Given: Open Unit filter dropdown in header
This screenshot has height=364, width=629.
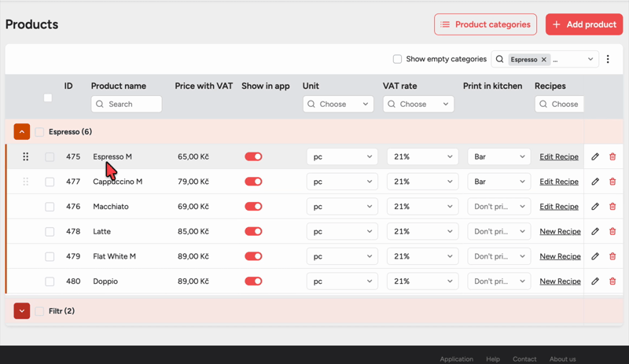Looking at the screenshot, I should [x=338, y=104].
